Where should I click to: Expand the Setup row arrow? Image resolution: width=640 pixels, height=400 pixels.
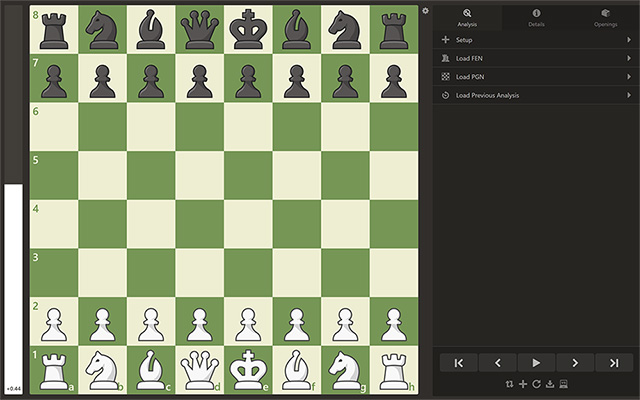[629, 40]
